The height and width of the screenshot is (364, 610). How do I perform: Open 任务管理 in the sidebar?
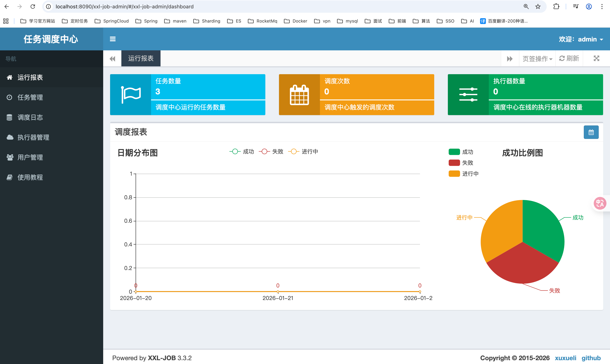30,97
